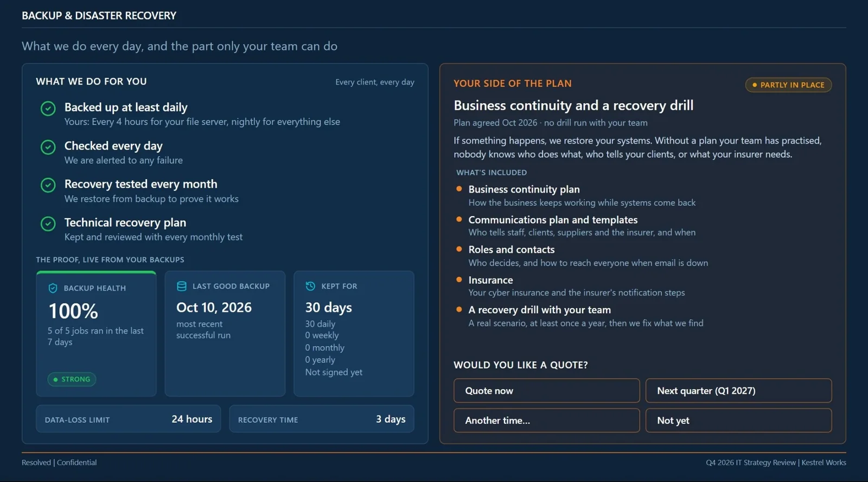The width and height of the screenshot is (868, 482).
Task: Click the Resolved | Confidential footer text
Action: click(x=59, y=462)
